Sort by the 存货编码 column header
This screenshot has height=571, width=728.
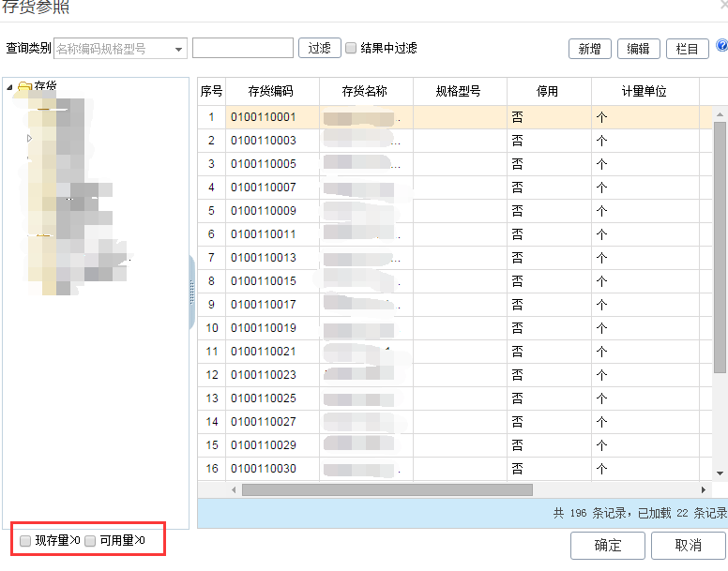[271, 91]
